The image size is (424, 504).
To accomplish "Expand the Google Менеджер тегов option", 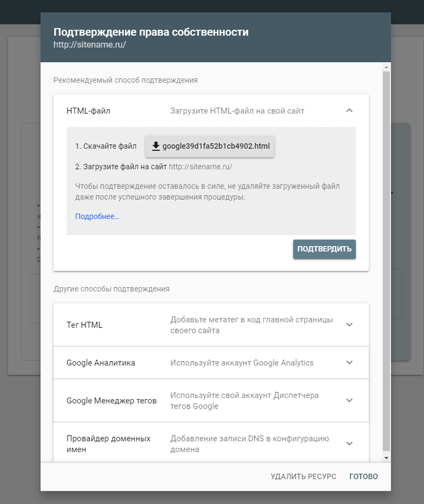I will (349, 400).
